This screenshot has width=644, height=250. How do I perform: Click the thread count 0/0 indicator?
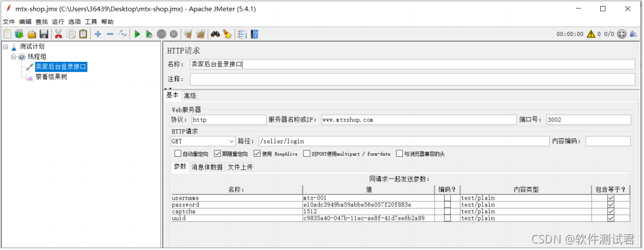pos(609,34)
